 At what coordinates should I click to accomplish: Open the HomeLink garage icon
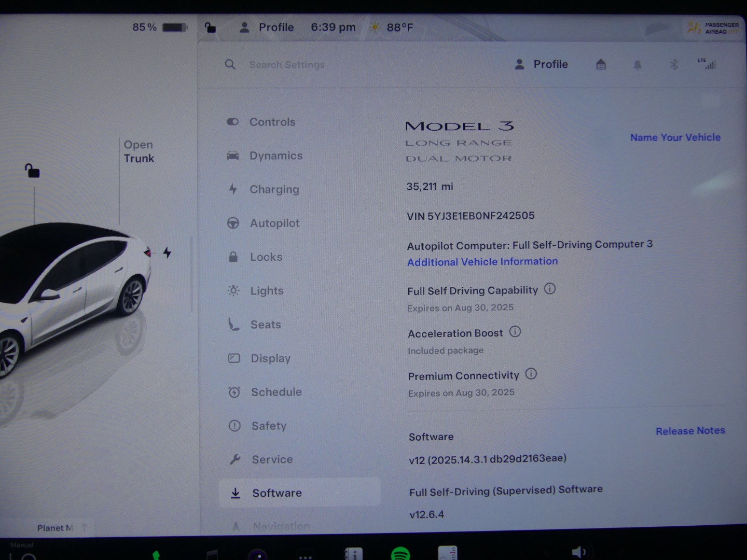point(601,64)
